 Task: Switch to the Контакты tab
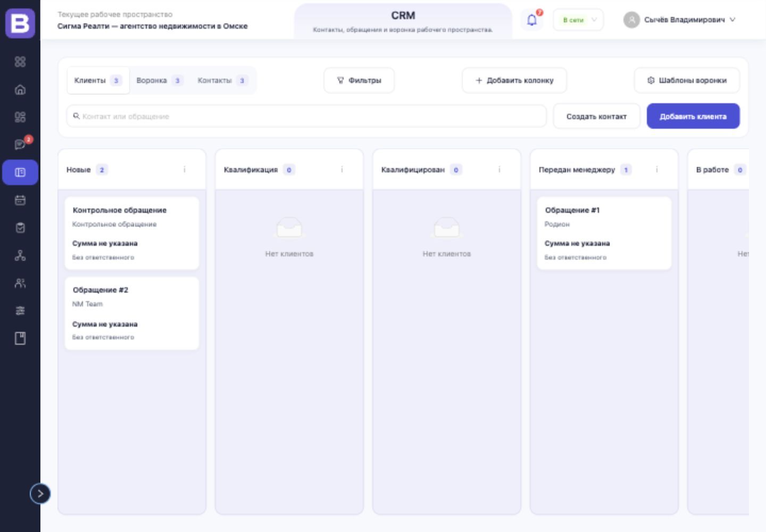click(x=222, y=80)
